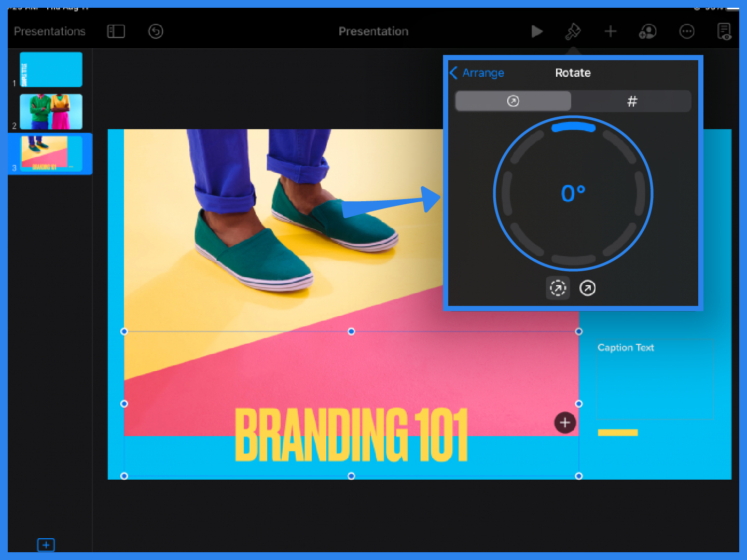747x560 pixels.
Task: Select the Format paintbrush tool
Action: click(573, 32)
